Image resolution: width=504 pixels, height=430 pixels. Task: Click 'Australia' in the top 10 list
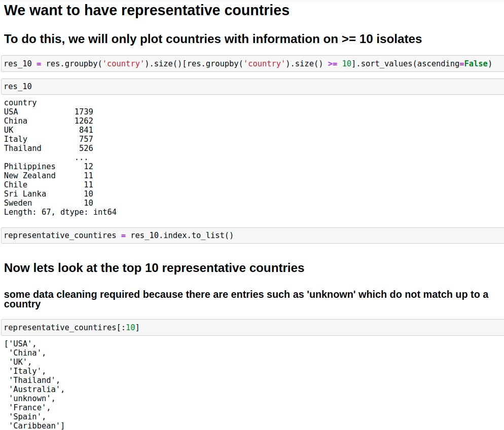pyautogui.click(x=34, y=389)
